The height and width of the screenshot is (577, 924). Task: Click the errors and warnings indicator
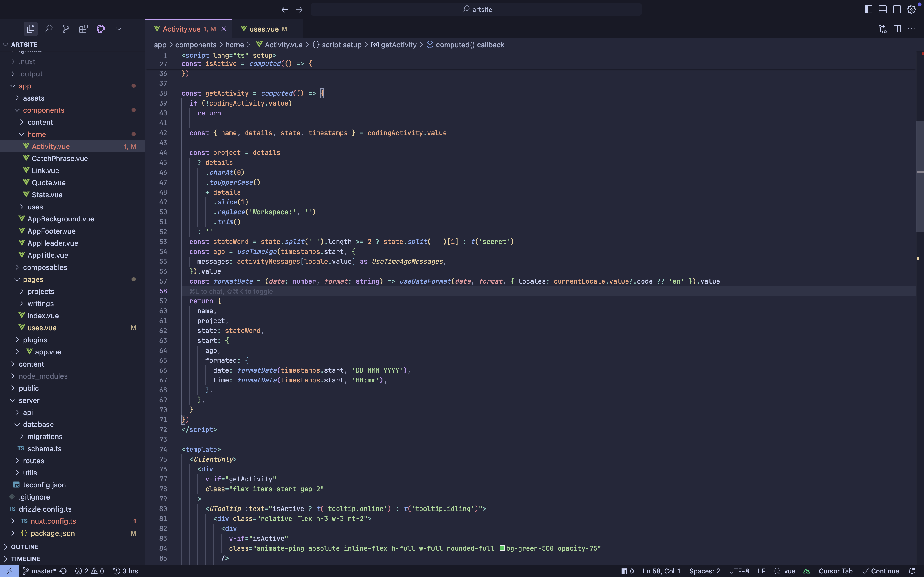tap(89, 571)
